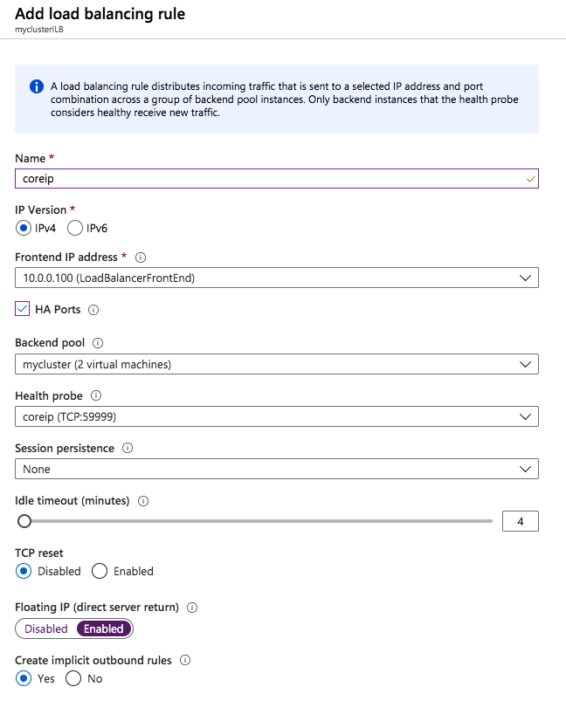The image size is (566, 728).
Task: Click the Idle timeout slider handle
Action: 24,521
